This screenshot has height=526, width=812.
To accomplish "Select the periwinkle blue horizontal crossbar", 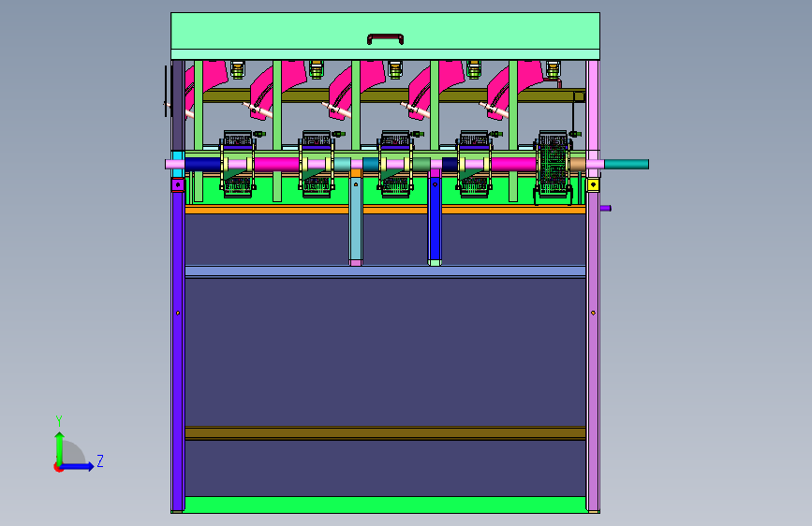I will pos(385,271).
